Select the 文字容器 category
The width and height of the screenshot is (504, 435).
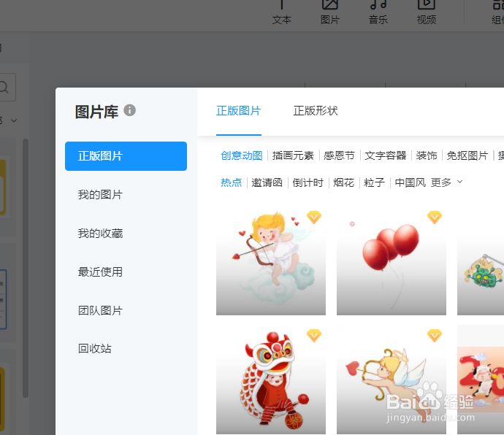coord(386,155)
